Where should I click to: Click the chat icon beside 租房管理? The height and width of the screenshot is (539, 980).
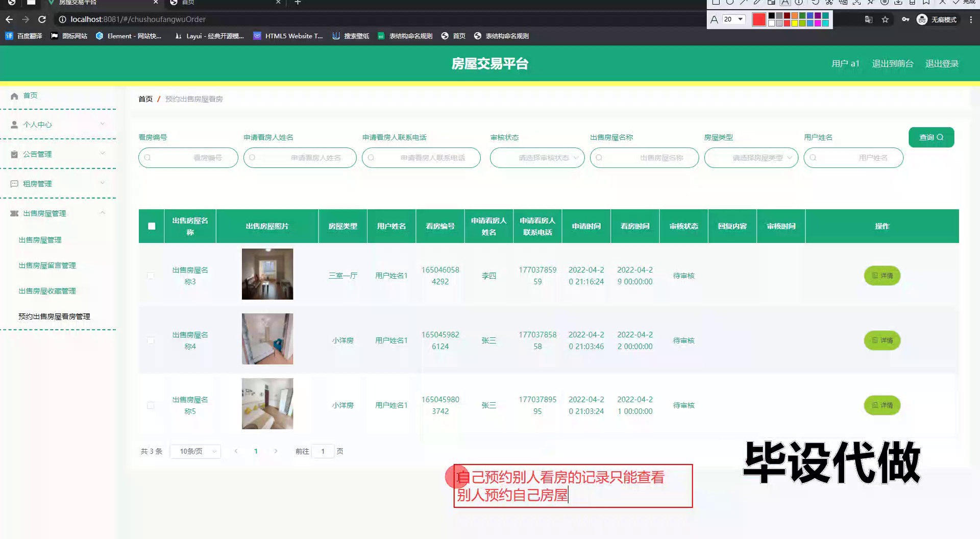click(x=14, y=184)
